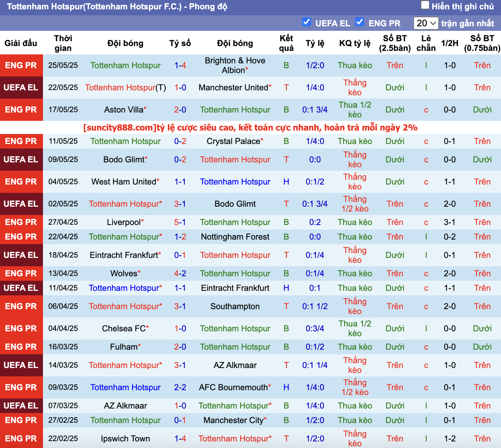Open Tottenham Hotspur link in 25/05/25 row
This screenshot has width=501, height=448.
coord(125,65)
